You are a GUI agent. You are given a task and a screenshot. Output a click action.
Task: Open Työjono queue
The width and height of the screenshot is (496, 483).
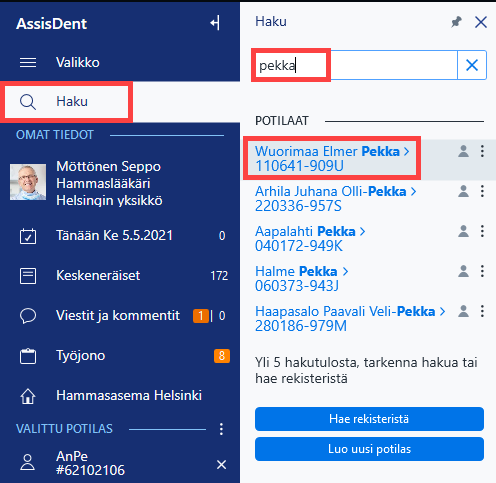(120, 356)
